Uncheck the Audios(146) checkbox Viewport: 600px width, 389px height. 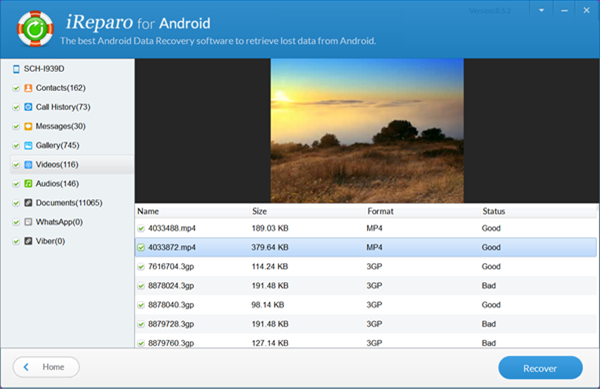(x=16, y=184)
